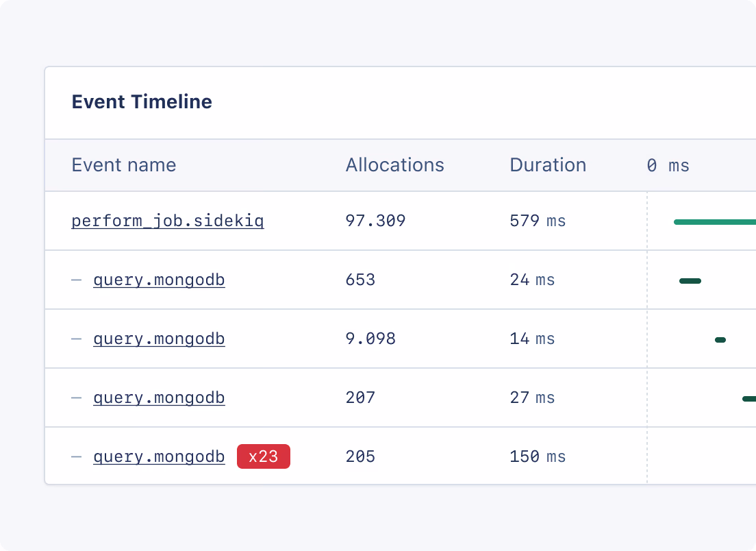
Task: Open query.mongodb link with 24 ms duration
Action: coord(159,280)
